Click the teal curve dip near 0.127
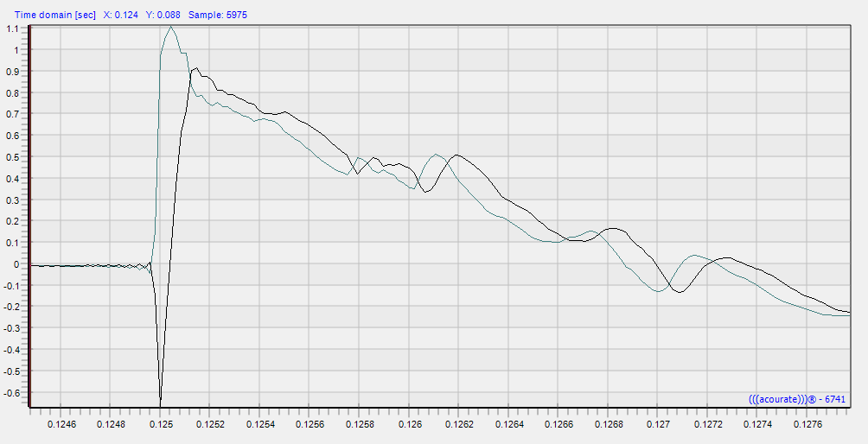Screen dimensions: 868x444 pos(658,291)
